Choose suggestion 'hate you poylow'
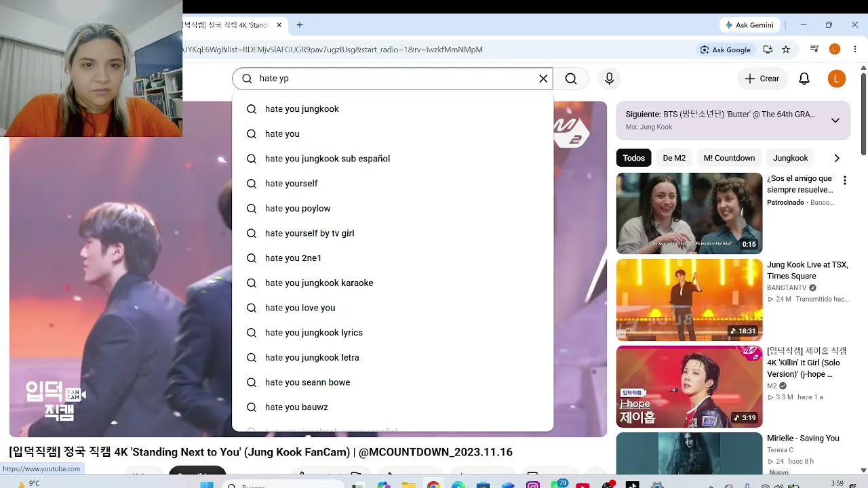Image resolution: width=868 pixels, height=488 pixels. (x=393, y=209)
